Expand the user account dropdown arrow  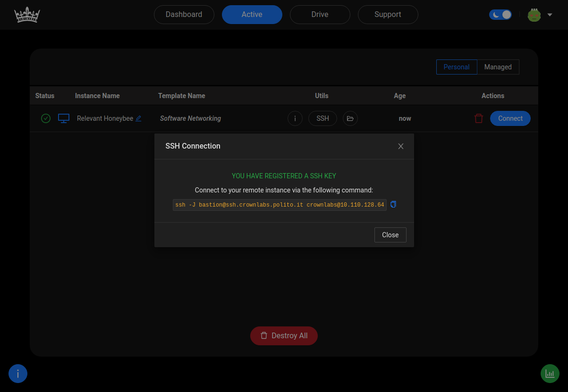[550, 15]
